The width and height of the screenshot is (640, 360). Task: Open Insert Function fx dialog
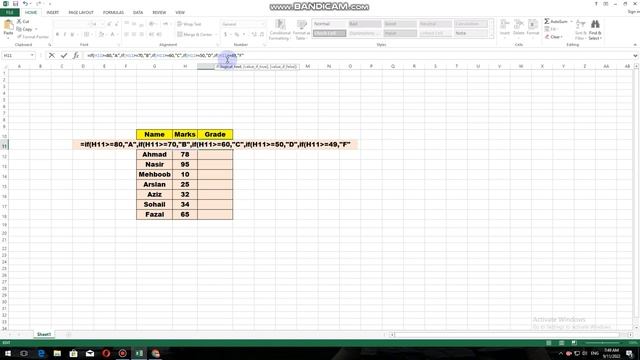pyautogui.click(x=76, y=55)
